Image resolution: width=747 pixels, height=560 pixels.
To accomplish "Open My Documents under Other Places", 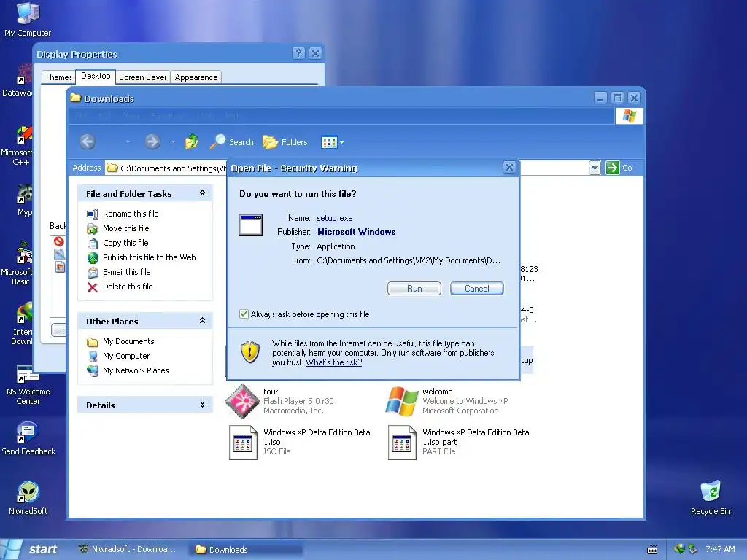I will click(x=120, y=341).
